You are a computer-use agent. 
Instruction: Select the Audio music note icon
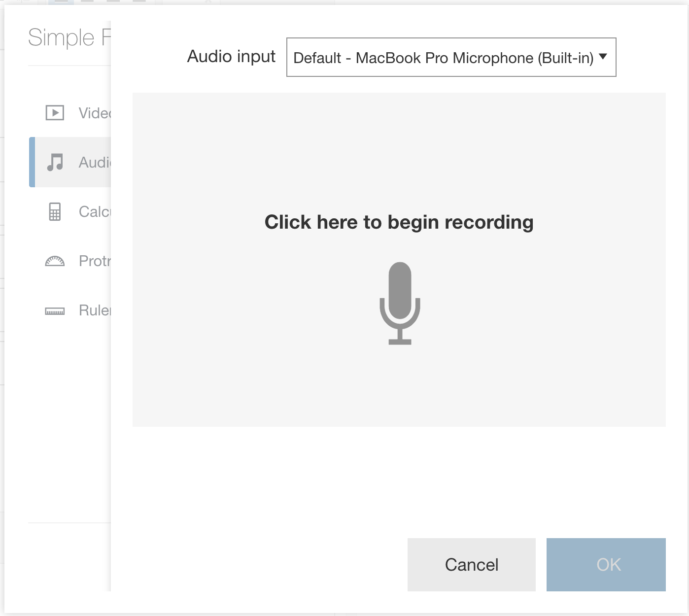point(55,162)
